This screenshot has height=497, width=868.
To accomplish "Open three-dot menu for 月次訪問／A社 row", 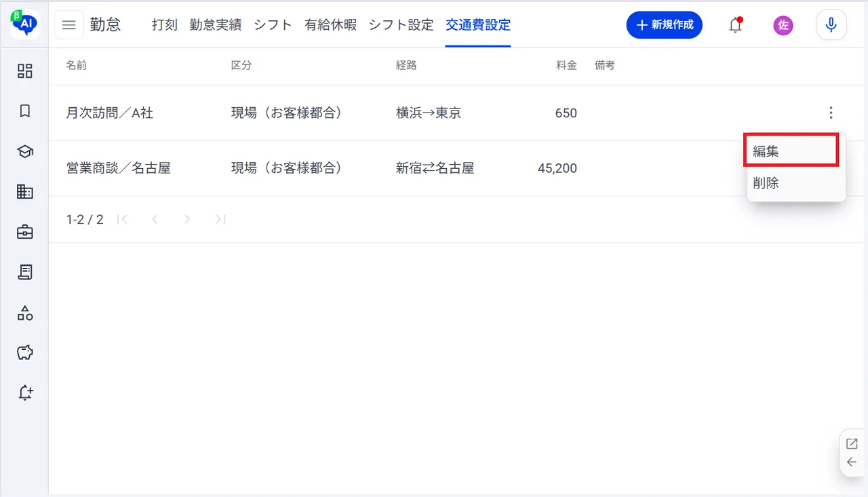I will coord(831,113).
